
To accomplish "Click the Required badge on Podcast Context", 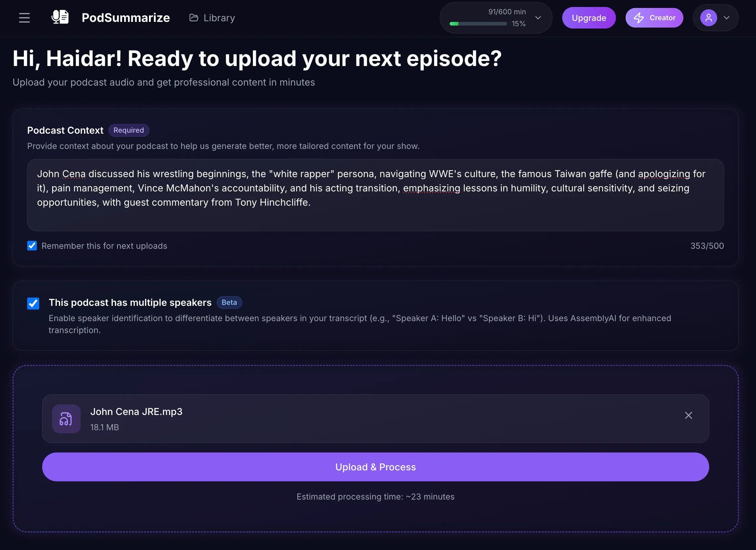I will pyautogui.click(x=129, y=130).
